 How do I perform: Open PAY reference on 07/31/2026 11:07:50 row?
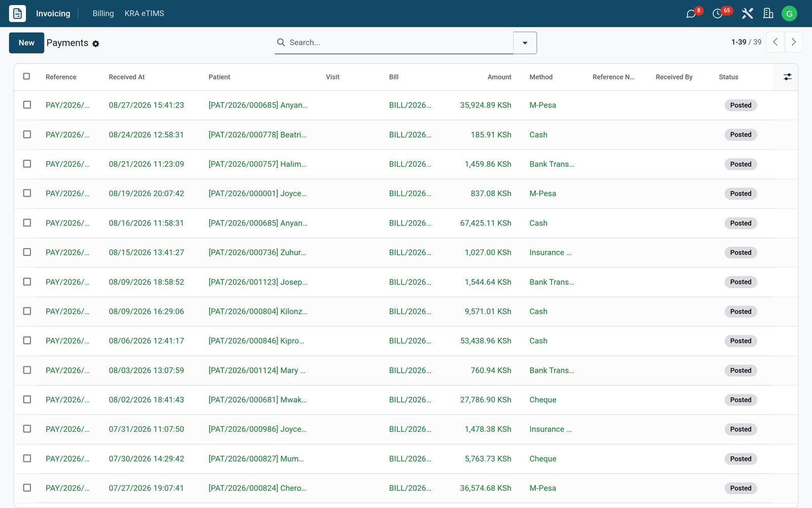coord(67,429)
